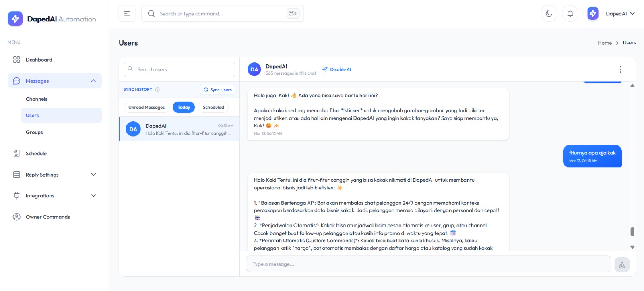Click the chat scroll down arrow
Image resolution: width=644 pixels, height=291 pixels.
[x=632, y=247]
